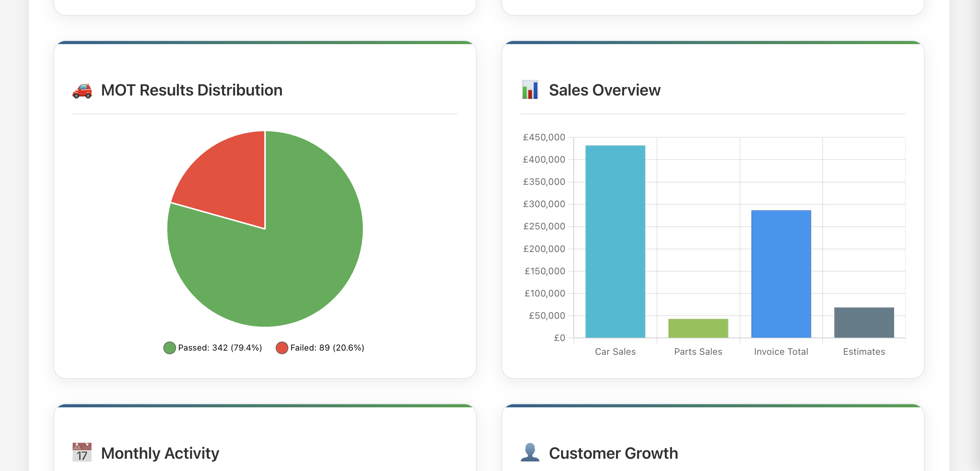Click the calendar icon beside Monthly Activity
Screen dimensions: 980x471
click(82, 453)
